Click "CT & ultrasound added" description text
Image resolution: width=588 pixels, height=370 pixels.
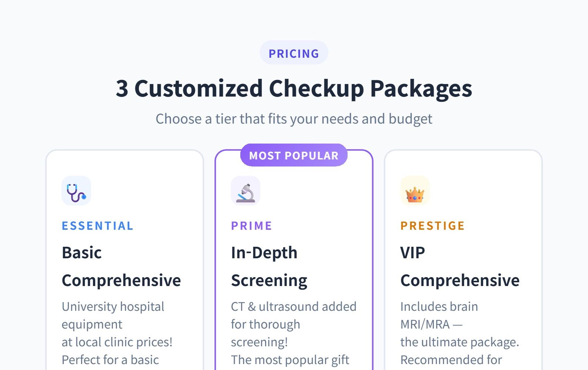pyautogui.click(x=293, y=306)
